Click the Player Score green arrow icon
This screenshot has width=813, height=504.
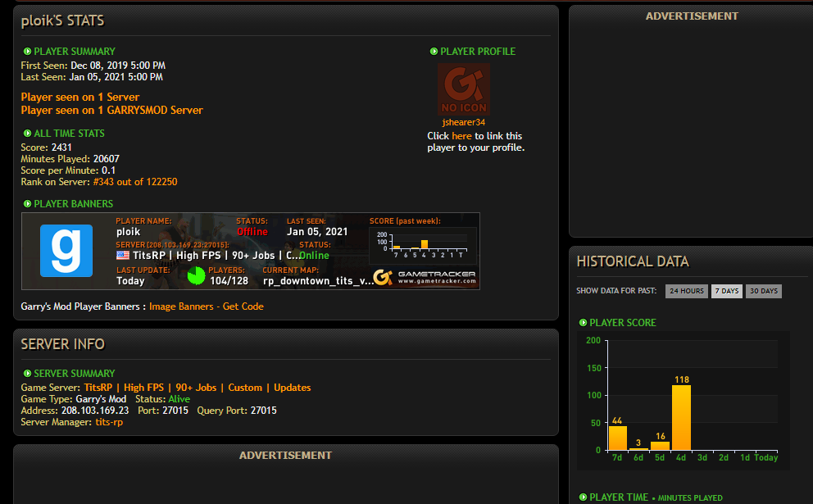point(583,323)
